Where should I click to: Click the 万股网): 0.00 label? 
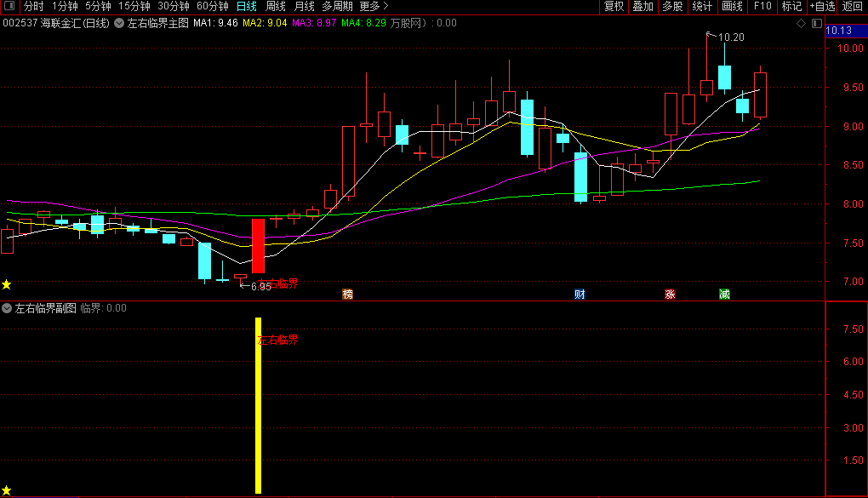tap(424, 23)
